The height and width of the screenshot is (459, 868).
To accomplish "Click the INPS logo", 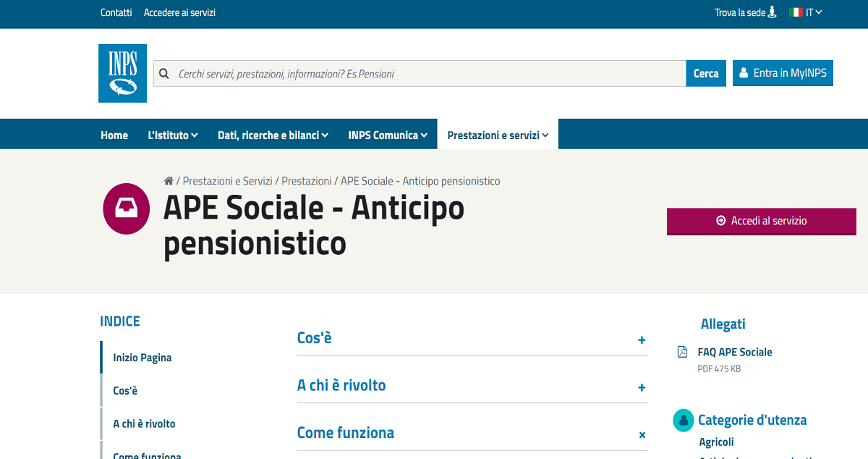I will (x=122, y=73).
